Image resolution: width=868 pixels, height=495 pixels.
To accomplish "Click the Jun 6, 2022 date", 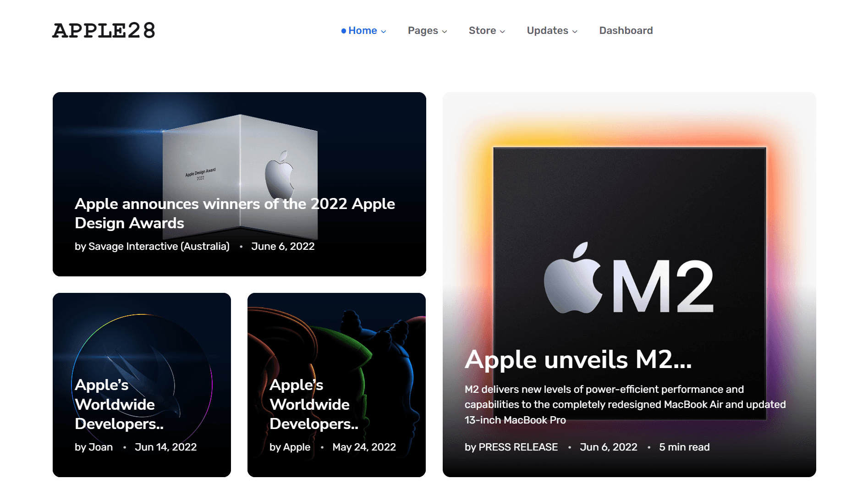I will pos(608,447).
